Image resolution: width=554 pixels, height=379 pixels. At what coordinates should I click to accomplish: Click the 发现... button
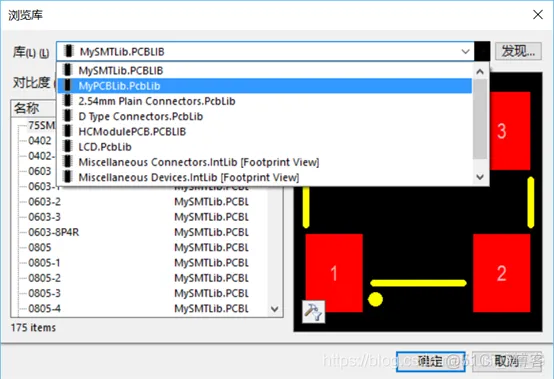click(518, 52)
